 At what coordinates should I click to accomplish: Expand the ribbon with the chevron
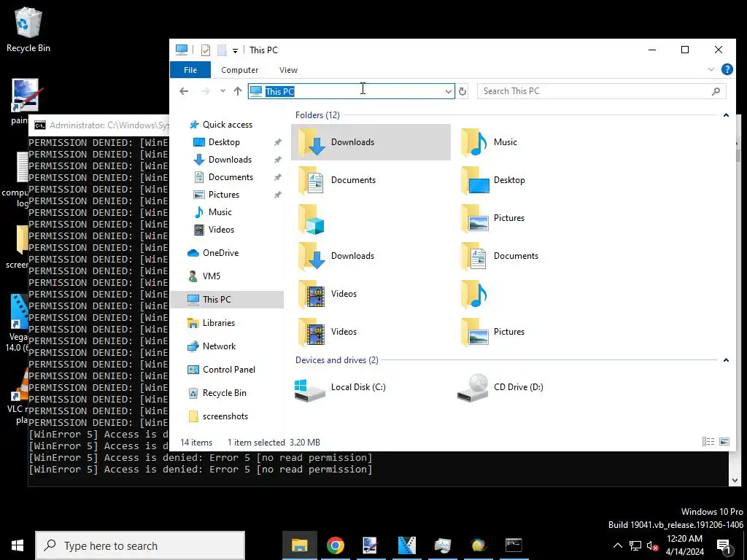tap(711, 69)
